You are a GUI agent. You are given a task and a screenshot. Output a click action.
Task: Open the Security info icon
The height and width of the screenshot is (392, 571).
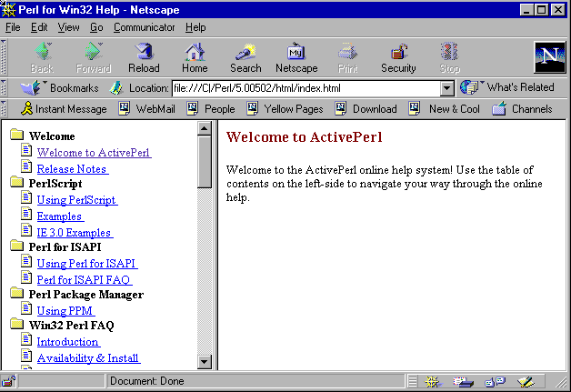(x=398, y=57)
